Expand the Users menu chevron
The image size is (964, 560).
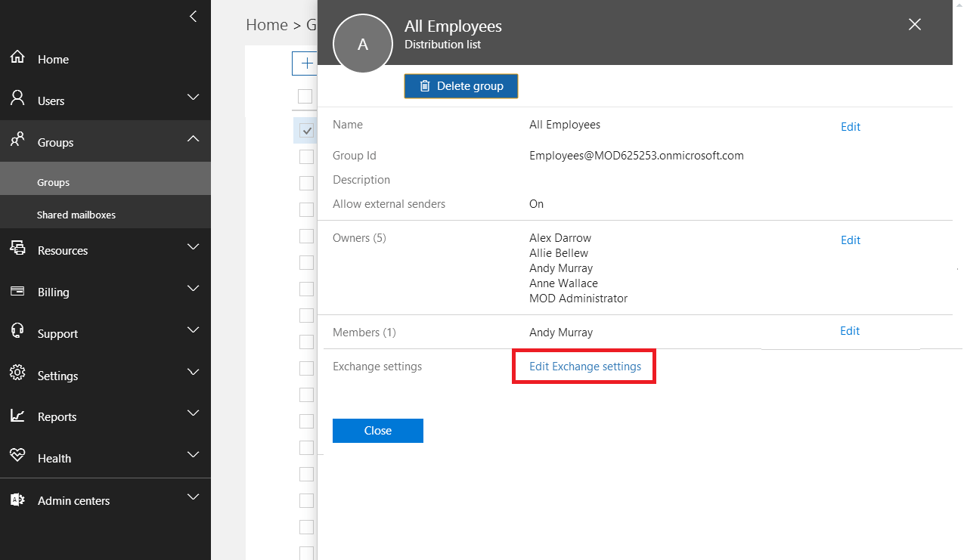(194, 97)
